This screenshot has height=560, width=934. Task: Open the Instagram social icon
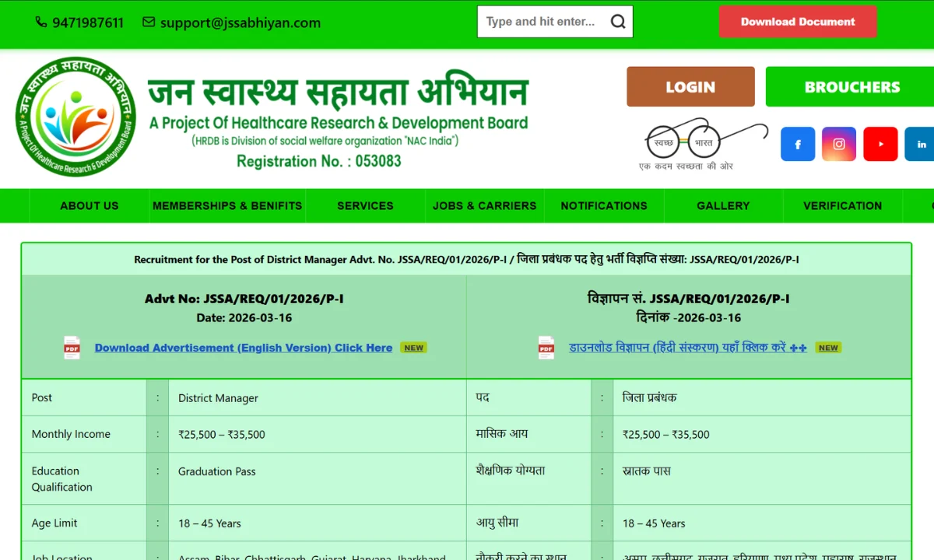(839, 144)
